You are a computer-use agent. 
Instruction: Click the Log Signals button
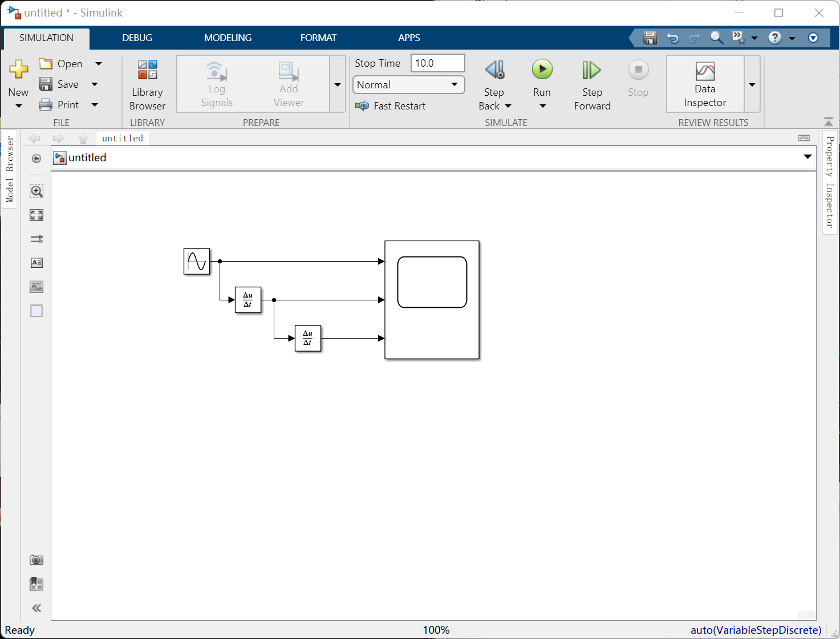point(217,84)
